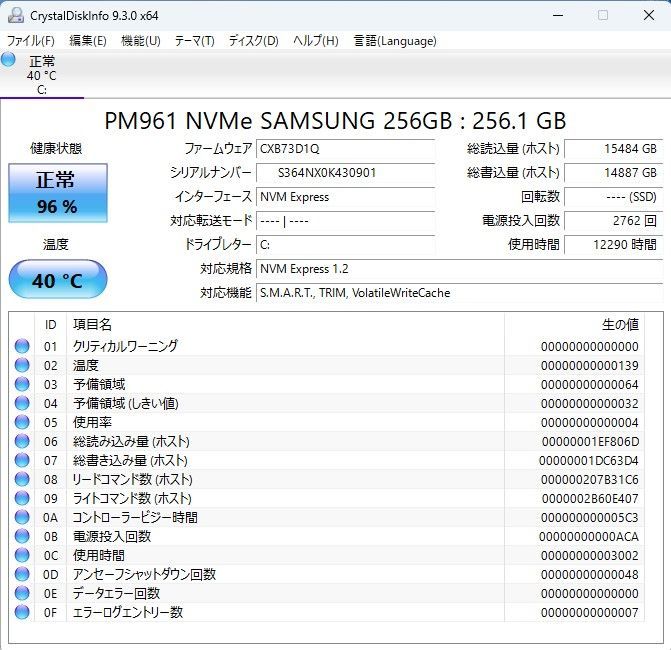This screenshot has width=671, height=650.
Task: Click the CrystalDiskInfo app icon in title bar
Action: (x=16, y=15)
